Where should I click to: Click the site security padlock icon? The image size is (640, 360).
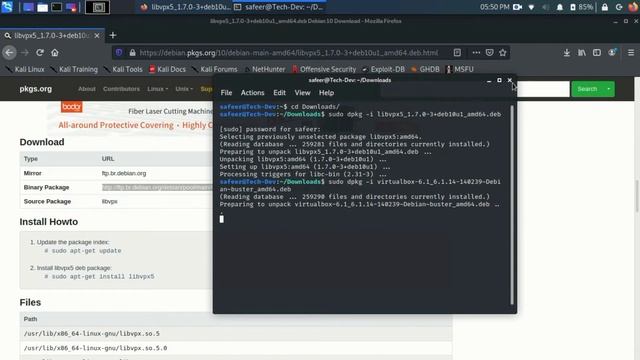click(132, 53)
